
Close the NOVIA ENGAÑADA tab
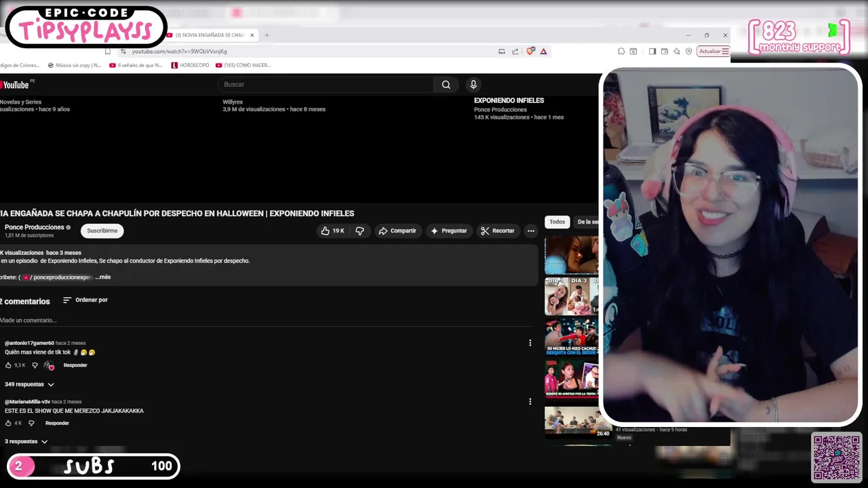(252, 35)
